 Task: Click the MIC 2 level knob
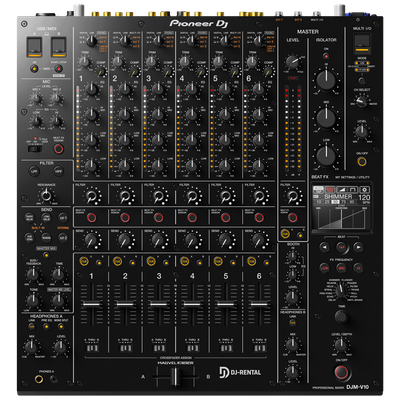[x=57, y=98]
